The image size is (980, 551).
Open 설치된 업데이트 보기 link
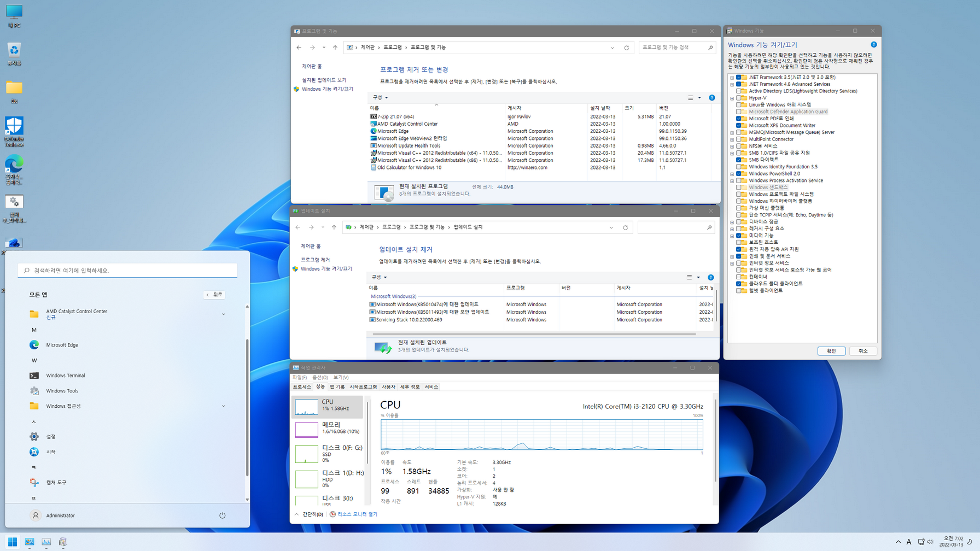point(324,80)
